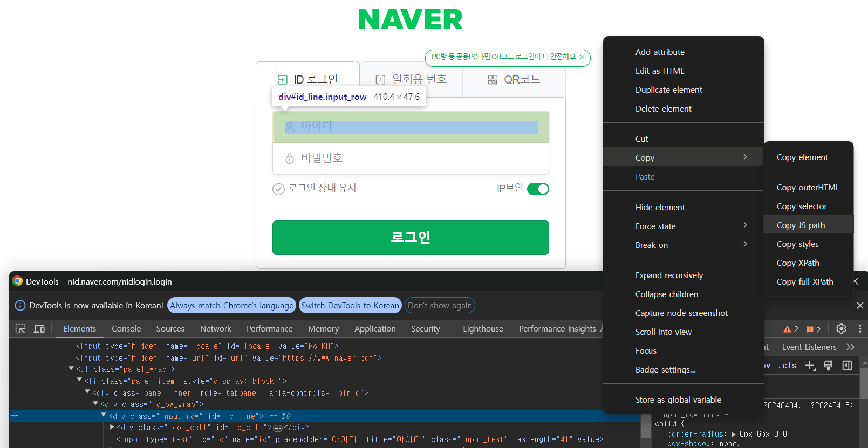Open the Application tab
868x448 pixels.
(x=375, y=329)
